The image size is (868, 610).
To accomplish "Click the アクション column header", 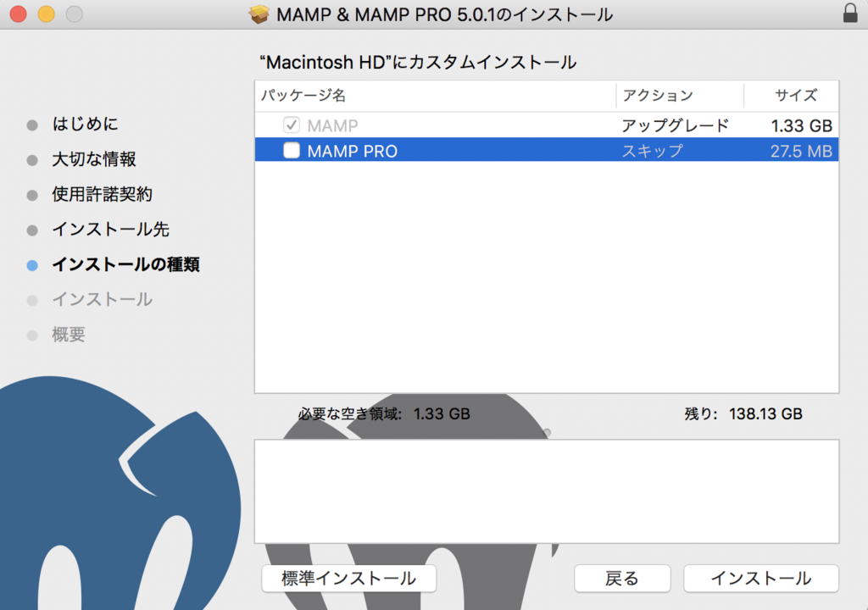I will click(658, 95).
